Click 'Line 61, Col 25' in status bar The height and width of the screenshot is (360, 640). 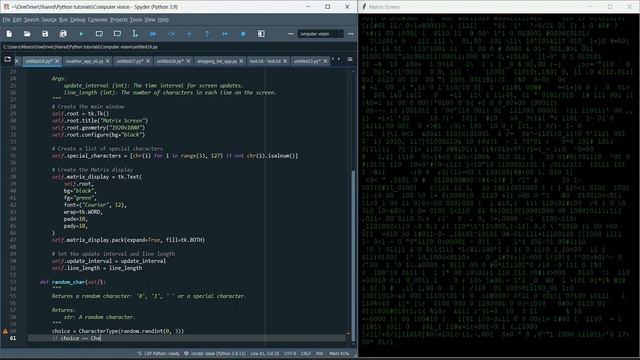[x=264, y=353]
